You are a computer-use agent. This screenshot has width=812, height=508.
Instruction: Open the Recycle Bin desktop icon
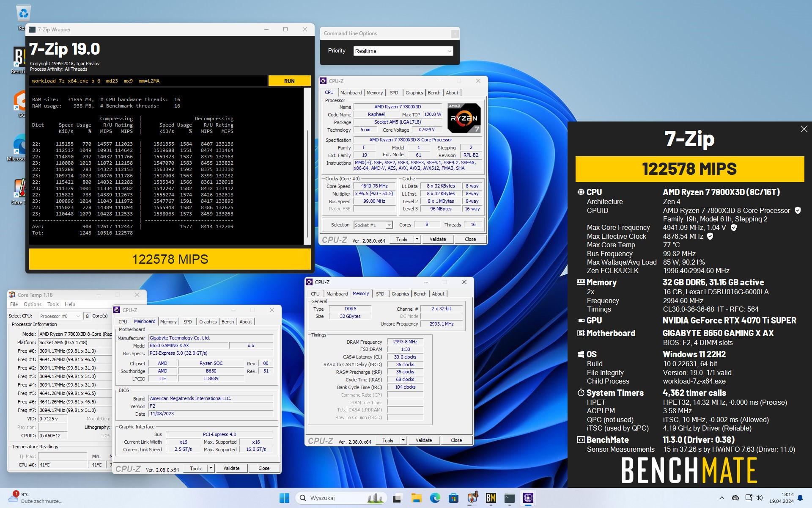(23, 14)
